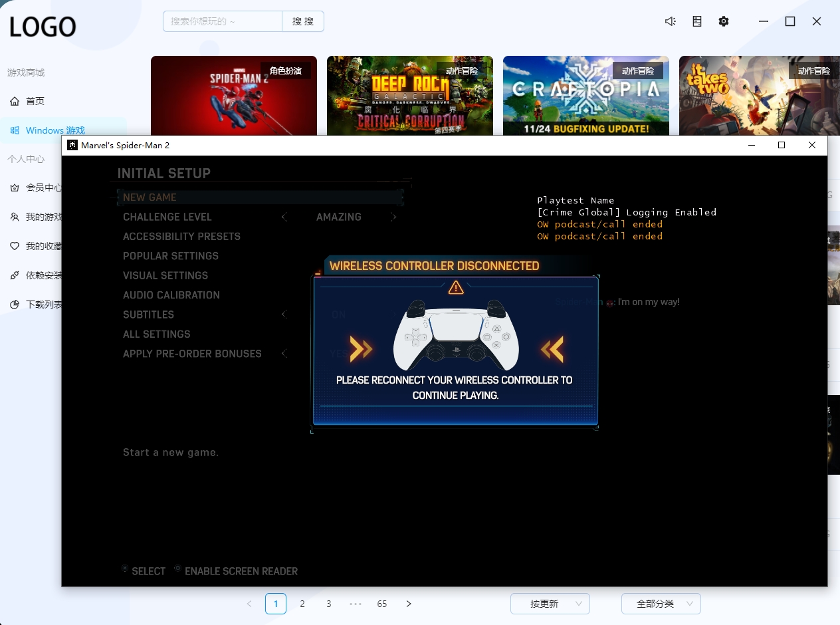Click the right chevron arrows in controller dialog
Viewport: 840px width, 625px height.
pos(552,349)
